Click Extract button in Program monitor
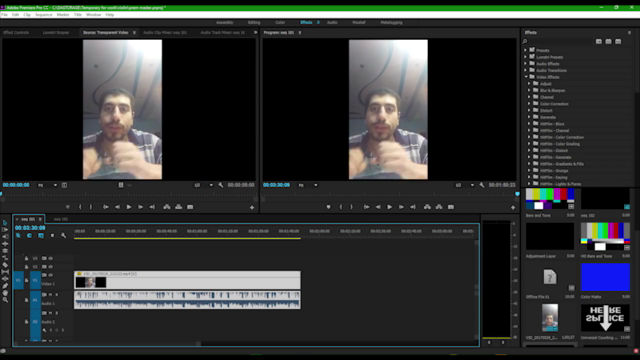This screenshot has width=640, height=360. tap(439, 207)
